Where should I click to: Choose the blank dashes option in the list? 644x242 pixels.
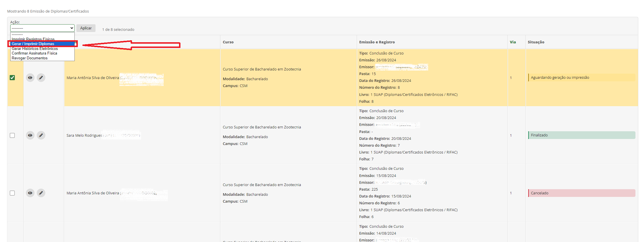pos(42,34)
